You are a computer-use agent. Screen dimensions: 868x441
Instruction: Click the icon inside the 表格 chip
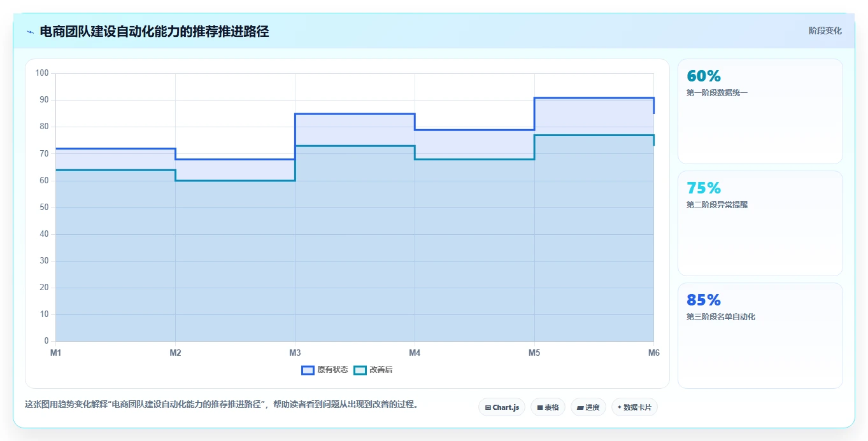coord(540,407)
